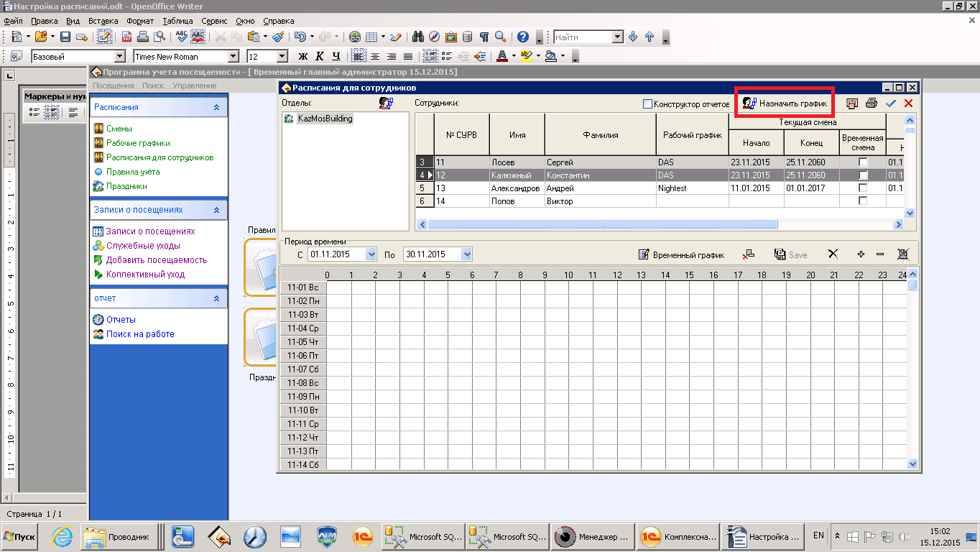Export document as PDF in Writer toolbar
This screenshot has height=552, width=980.
click(126, 37)
